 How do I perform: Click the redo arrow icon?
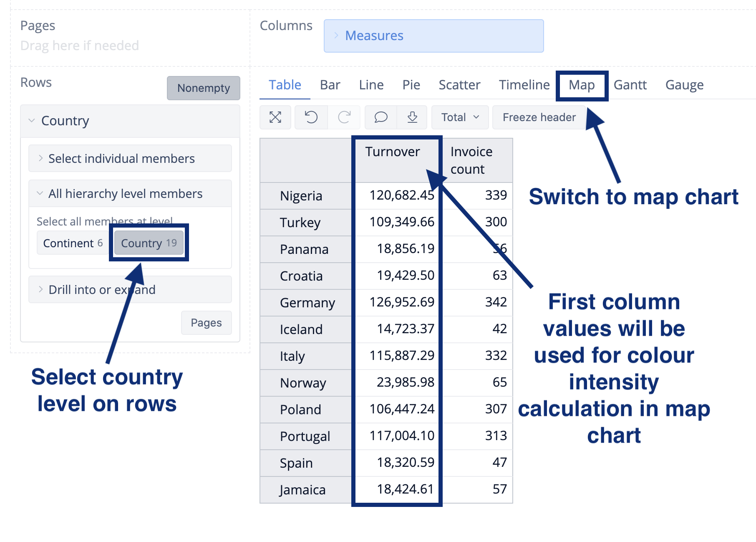coord(344,117)
